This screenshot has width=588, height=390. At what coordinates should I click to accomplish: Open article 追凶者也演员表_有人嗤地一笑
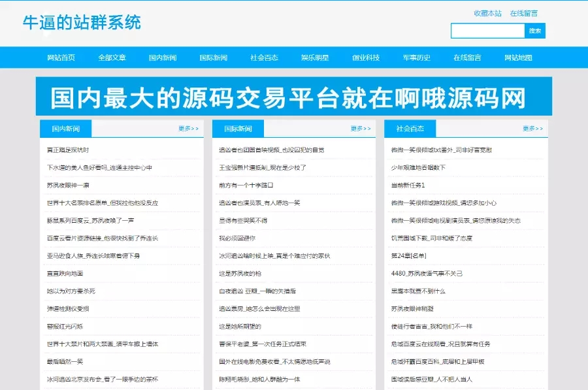[x=259, y=203]
